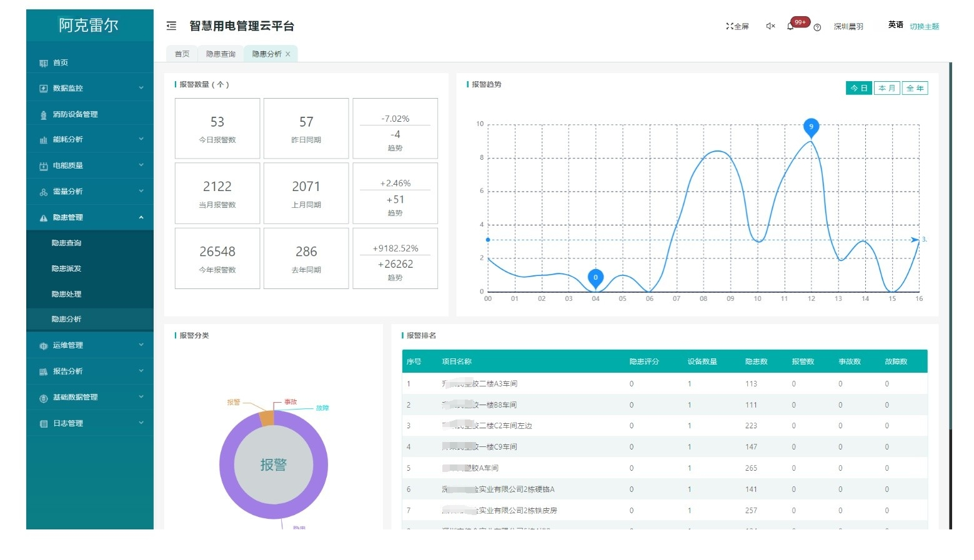This screenshot has height=560, width=974.
Task: Expand the 运维管理 menu chevron
Action: (x=141, y=345)
